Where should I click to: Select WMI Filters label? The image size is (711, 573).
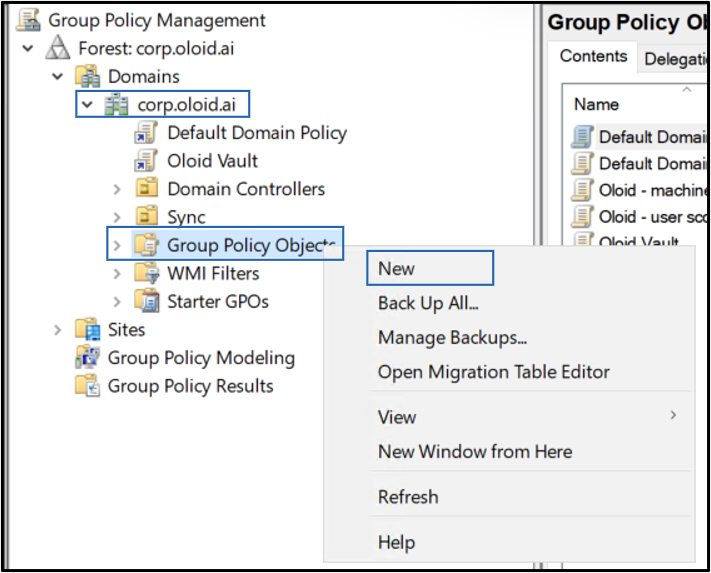(213, 273)
